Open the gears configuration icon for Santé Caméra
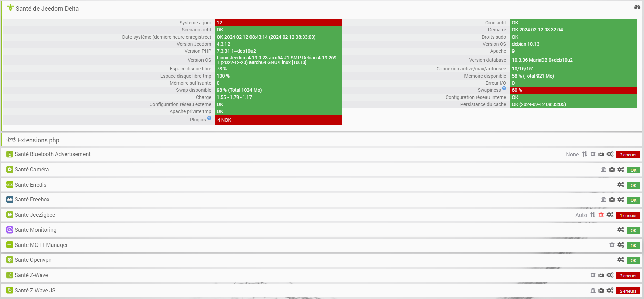Viewport: 644px width, 299px height. [x=621, y=169]
